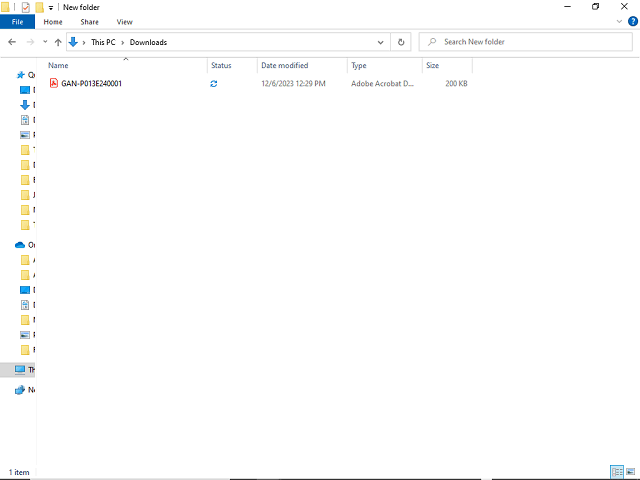Close the New folder window
The image size is (640, 480).
coord(624,7)
